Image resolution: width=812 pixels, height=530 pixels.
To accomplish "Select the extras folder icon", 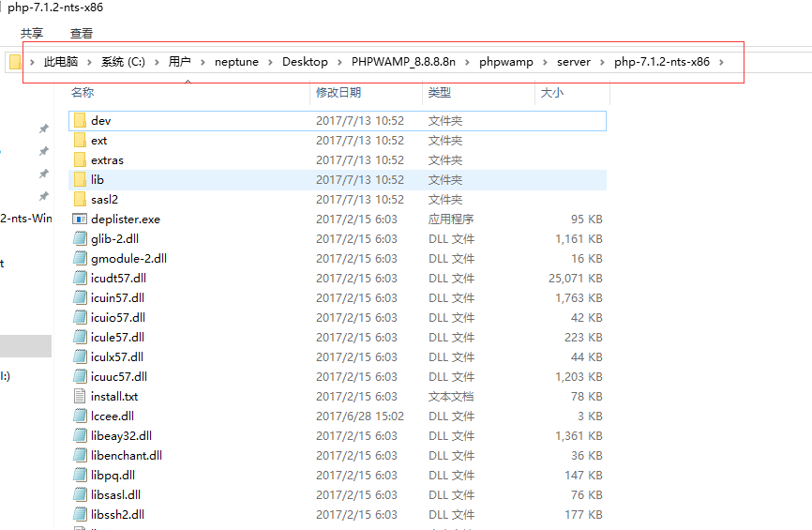I will (80, 160).
